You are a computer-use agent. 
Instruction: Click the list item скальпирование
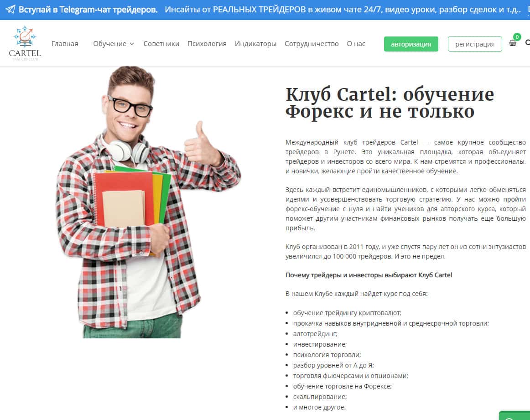(x=320, y=397)
